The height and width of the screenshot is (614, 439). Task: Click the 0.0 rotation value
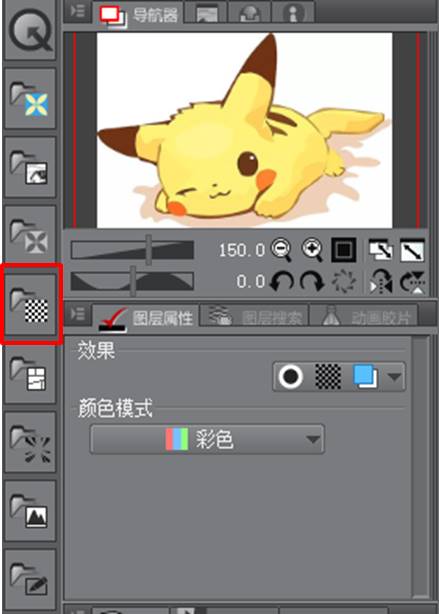[x=251, y=281]
